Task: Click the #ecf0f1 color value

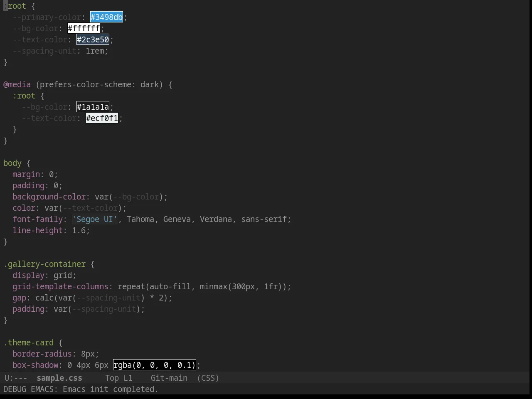Action: point(102,118)
